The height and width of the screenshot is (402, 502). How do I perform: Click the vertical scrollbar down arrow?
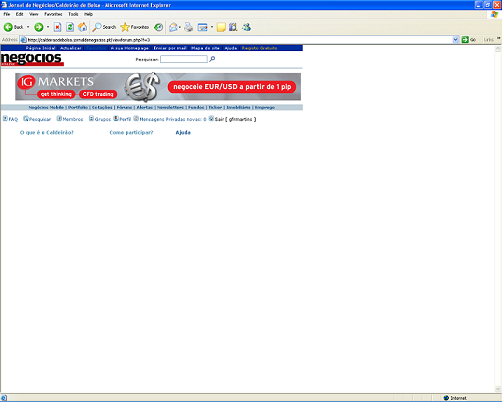498,389
